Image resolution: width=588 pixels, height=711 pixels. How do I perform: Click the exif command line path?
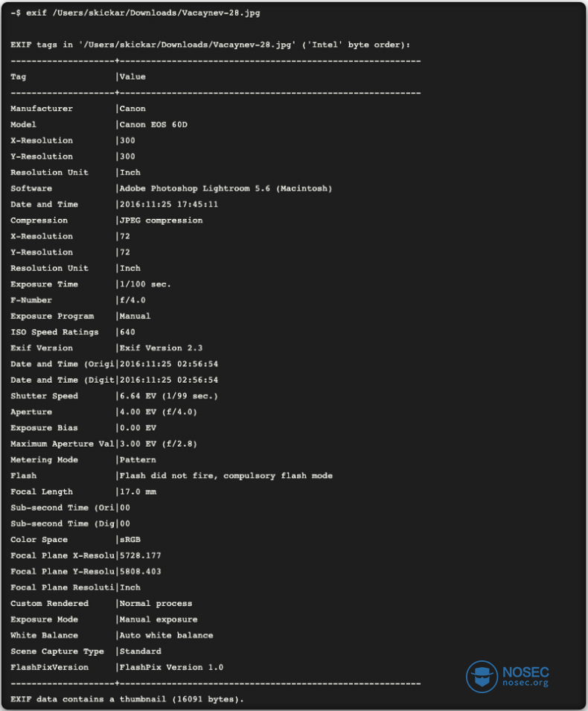coord(156,13)
